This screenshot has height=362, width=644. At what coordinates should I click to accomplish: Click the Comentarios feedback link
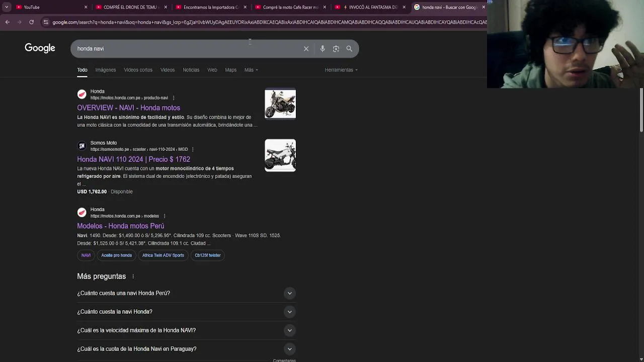pos(284,360)
